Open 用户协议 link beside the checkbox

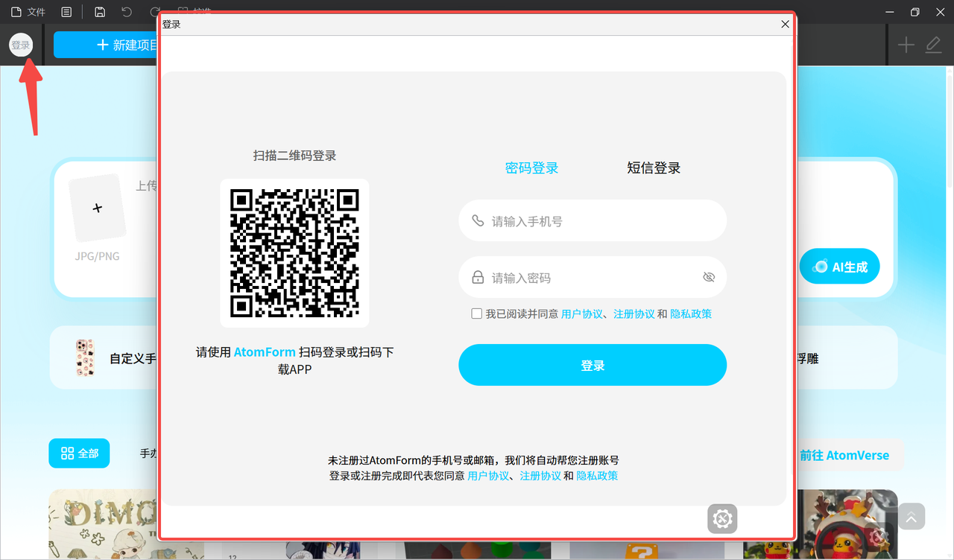click(581, 314)
